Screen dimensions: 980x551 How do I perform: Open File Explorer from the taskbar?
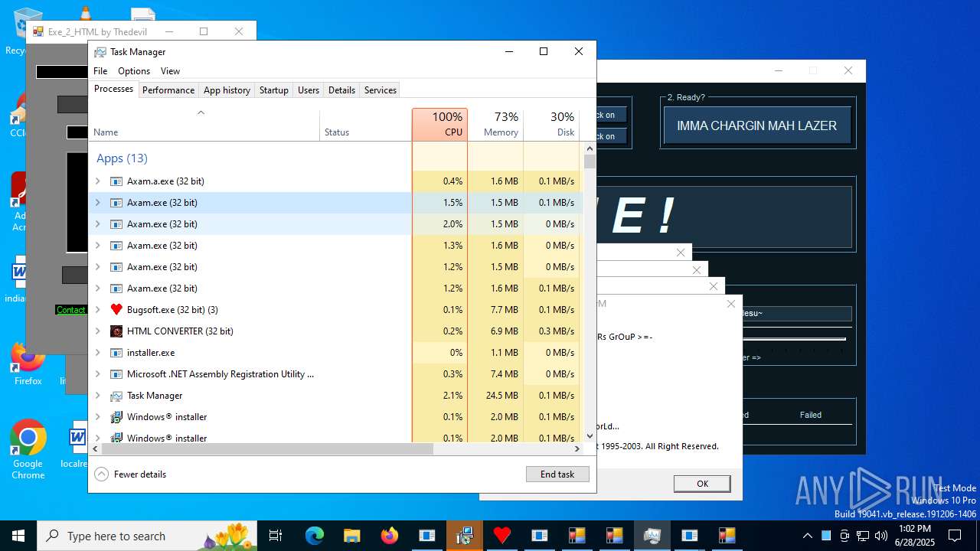(352, 536)
